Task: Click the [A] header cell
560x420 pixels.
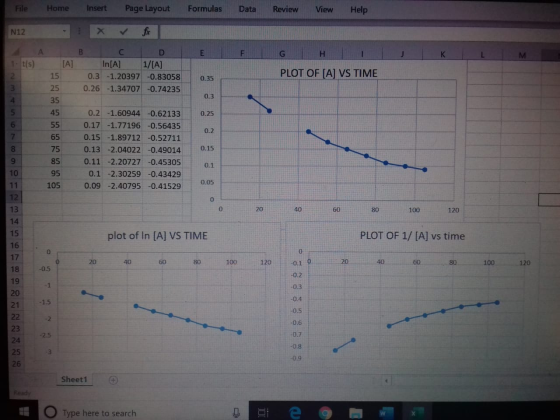Action: pyautogui.click(x=81, y=64)
